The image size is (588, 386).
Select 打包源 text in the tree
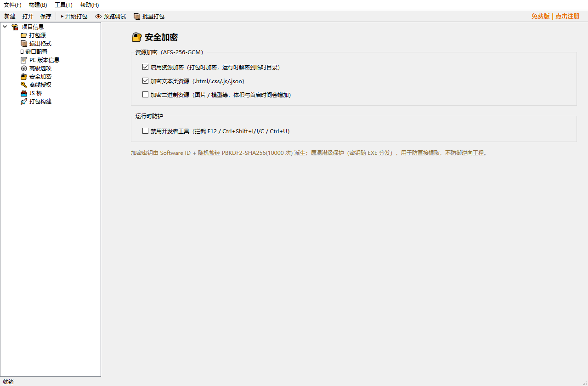[x=38, y=35]
